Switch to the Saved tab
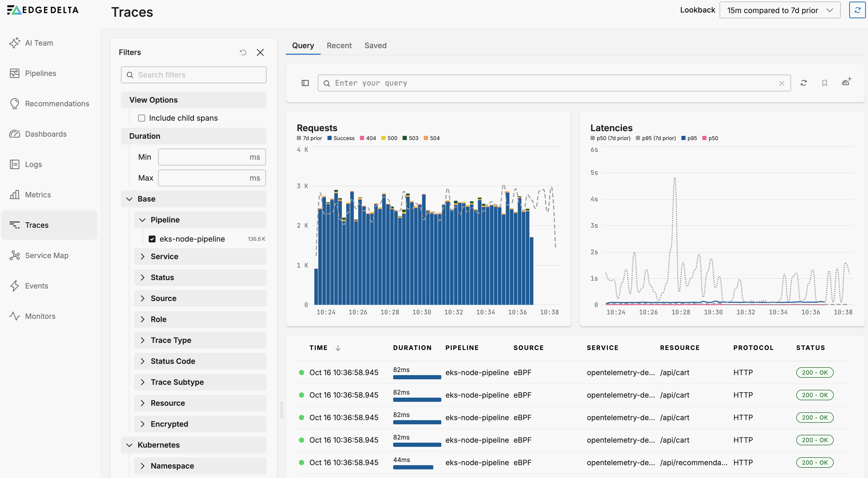Viewport: 868px width, 478px height. (375, 46)
